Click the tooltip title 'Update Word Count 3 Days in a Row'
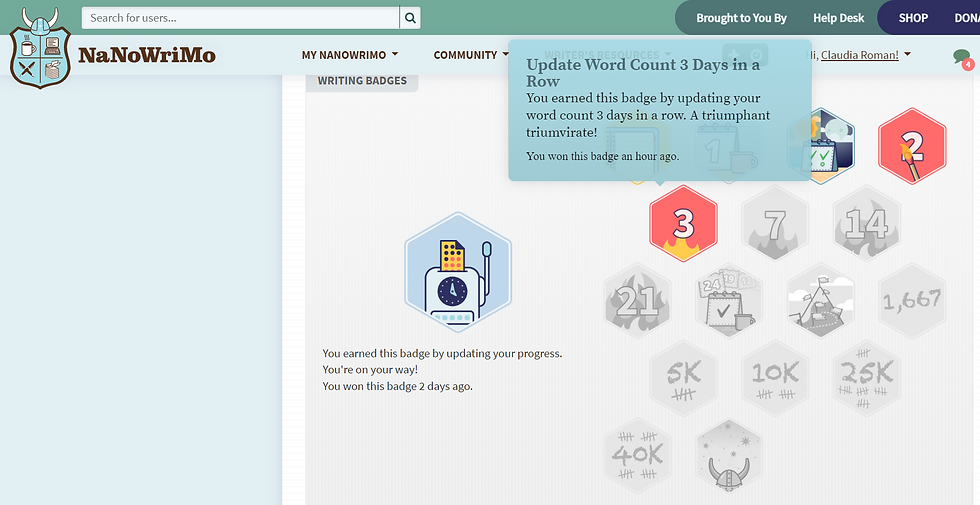This screenshot has height=505, width=980. point(643,72)
